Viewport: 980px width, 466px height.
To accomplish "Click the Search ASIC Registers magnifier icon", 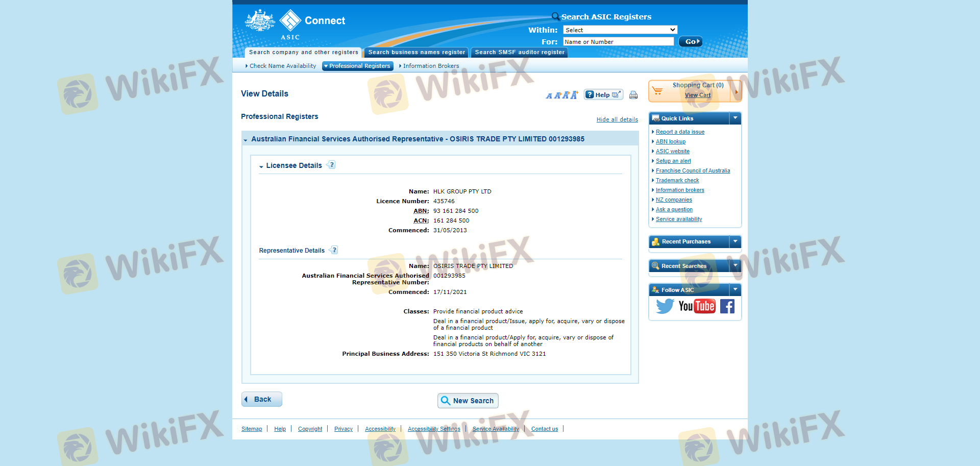I will [x=555, y=16].
